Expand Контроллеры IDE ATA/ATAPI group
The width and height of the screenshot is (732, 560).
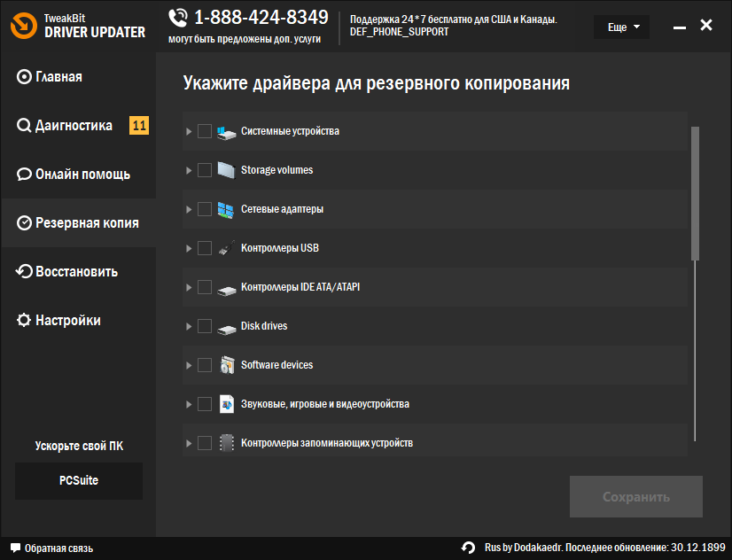tap(189, 287)
